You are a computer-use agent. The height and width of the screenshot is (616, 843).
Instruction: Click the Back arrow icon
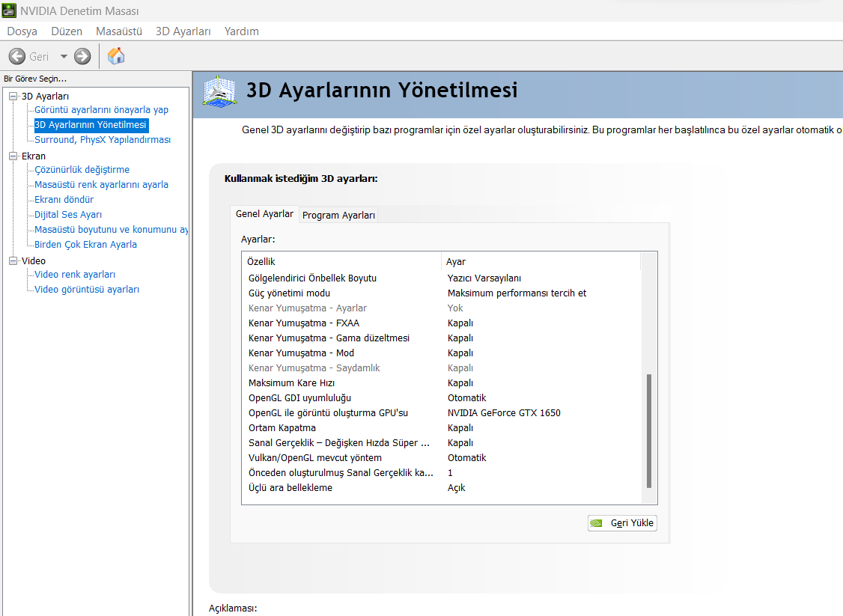coord(17,56)
